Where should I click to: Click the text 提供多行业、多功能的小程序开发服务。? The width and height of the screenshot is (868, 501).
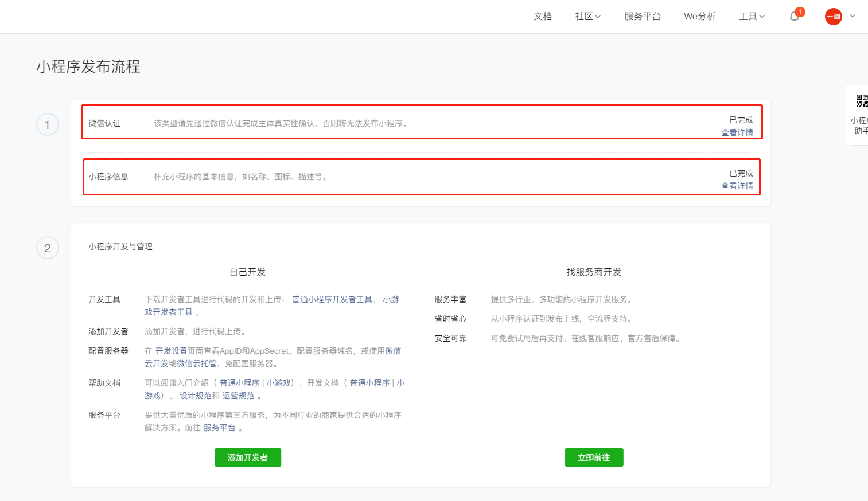point(563,299)
